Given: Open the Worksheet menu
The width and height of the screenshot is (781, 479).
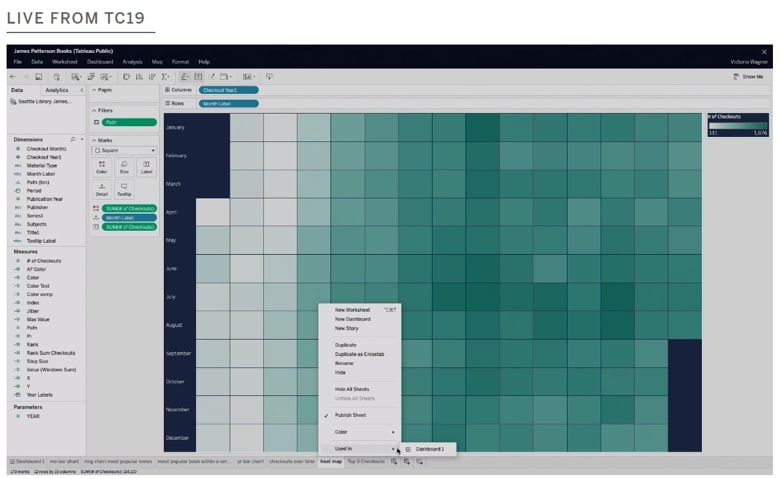Looking at the screenshot, I should point(65,62).
